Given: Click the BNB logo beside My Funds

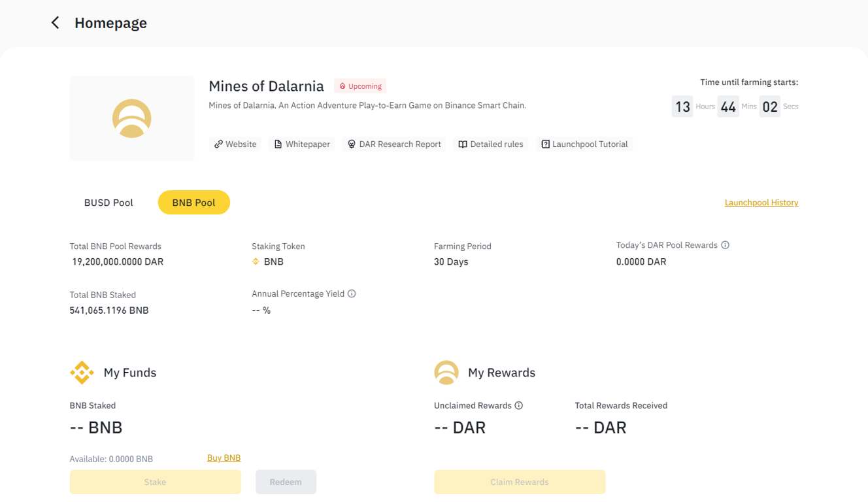Looking at the screenshot, I should [82, 373].
